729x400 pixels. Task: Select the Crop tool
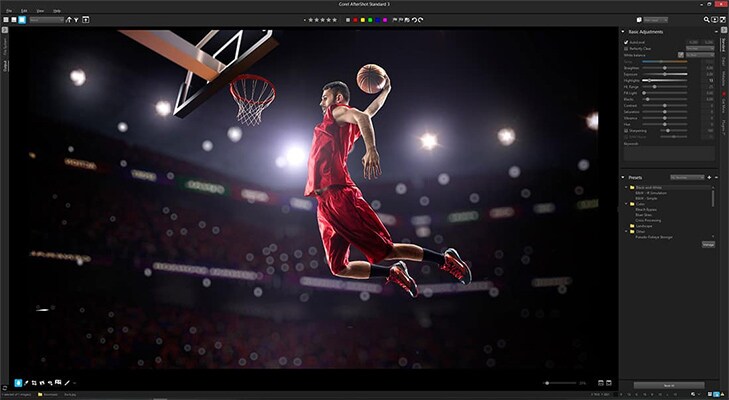[x=34, y=383]
